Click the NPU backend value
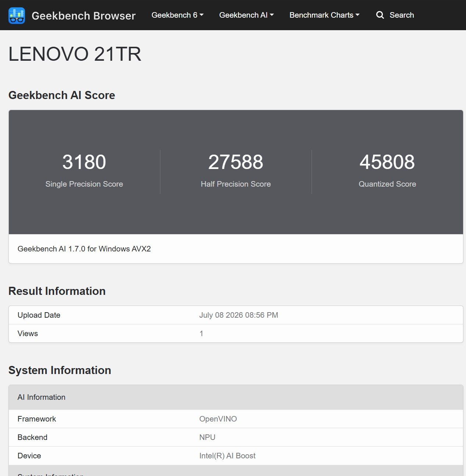Viewport: 466px width, 476px height. pyautogui.click(x=207, y=437)
